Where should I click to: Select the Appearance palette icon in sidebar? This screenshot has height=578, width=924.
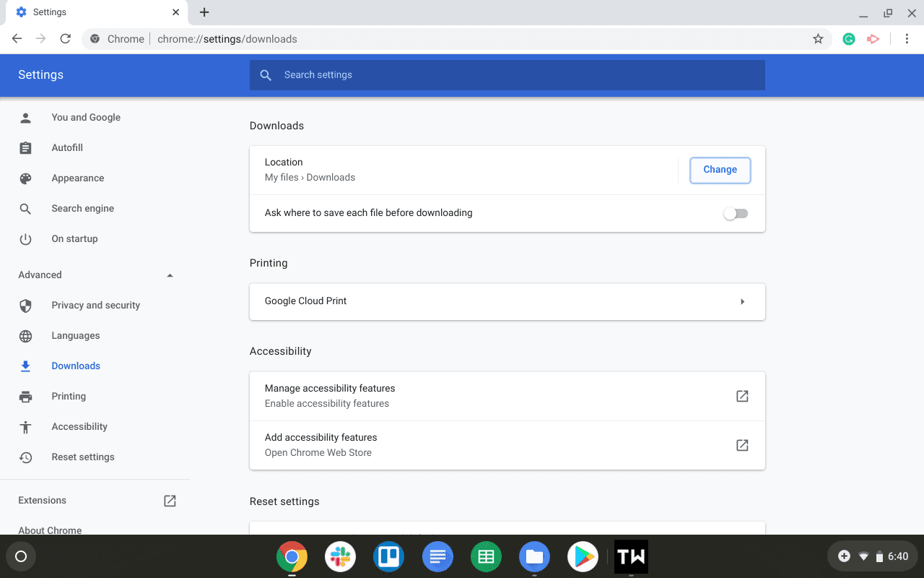point(26,178)
